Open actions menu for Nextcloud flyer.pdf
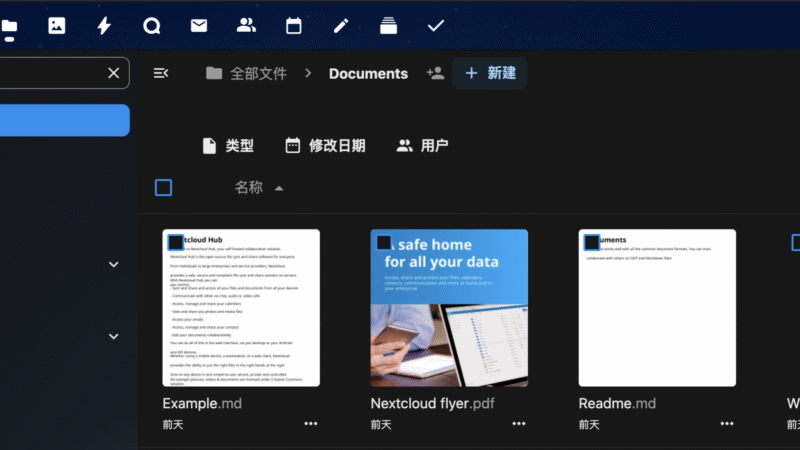 519,424
